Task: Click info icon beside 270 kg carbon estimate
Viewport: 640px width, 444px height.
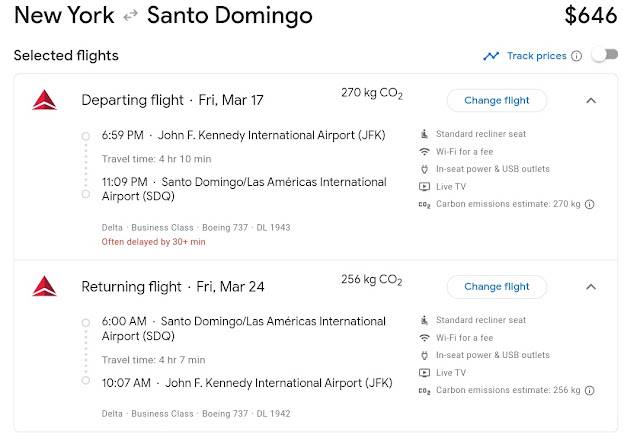Action: point(590,205)
